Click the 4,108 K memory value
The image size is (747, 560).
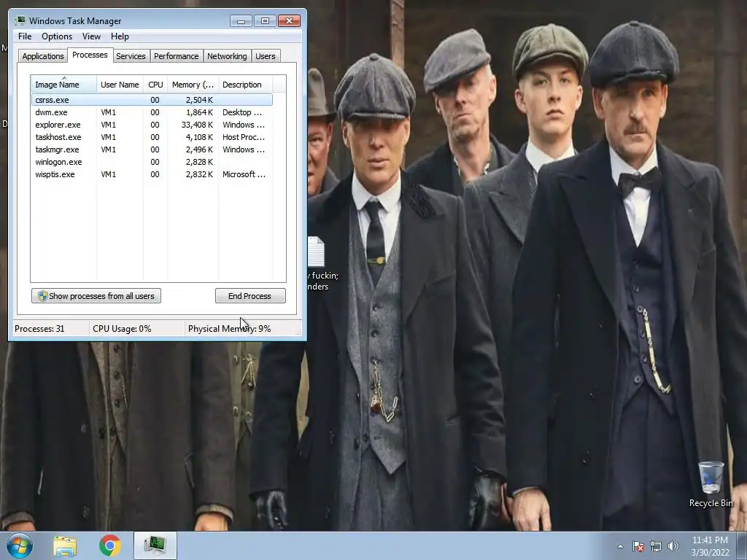[199, 137]
